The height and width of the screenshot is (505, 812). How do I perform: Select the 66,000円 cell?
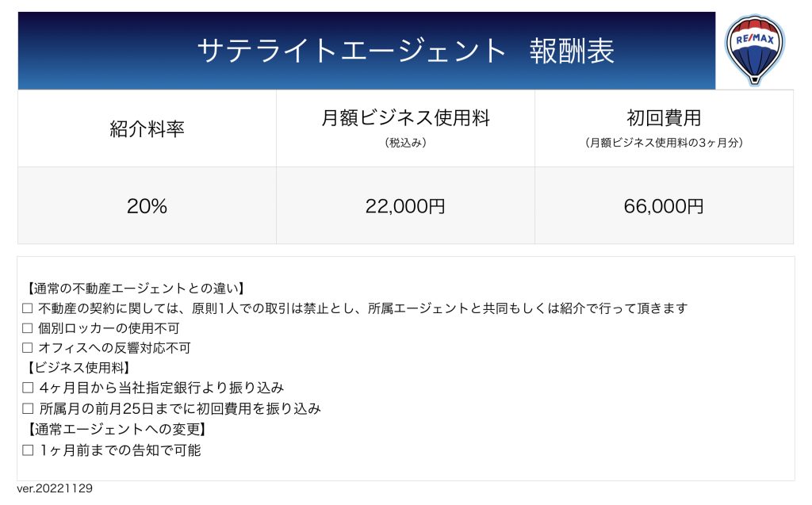(664, 205)
